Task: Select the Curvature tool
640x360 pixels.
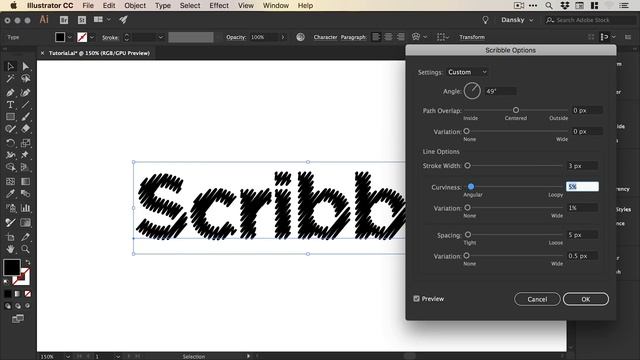Action: point(25,93)
